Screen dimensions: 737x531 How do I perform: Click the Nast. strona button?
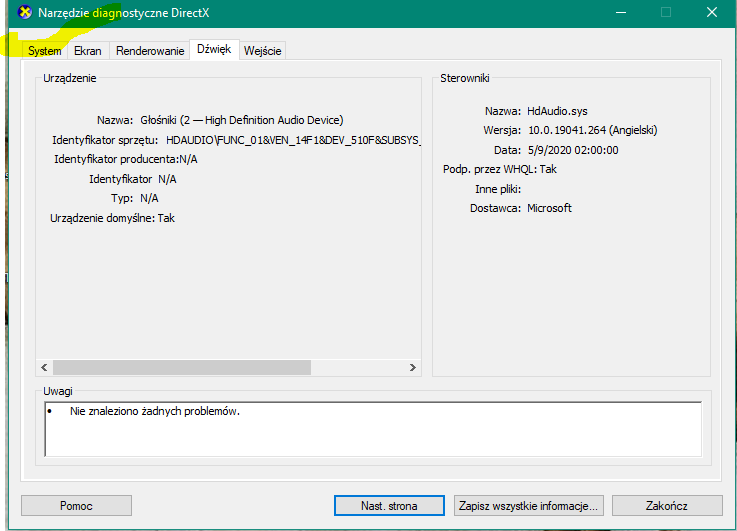(x=389, y=506)
